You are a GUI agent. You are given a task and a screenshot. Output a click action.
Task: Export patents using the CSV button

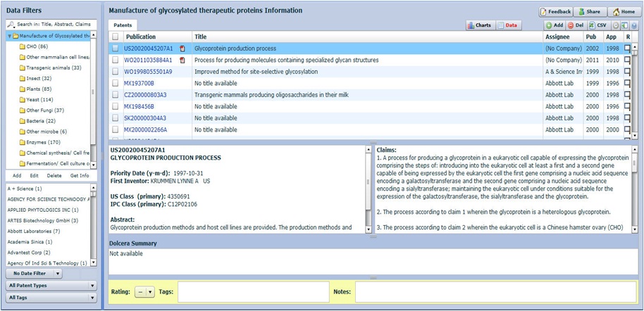point(597,25)
